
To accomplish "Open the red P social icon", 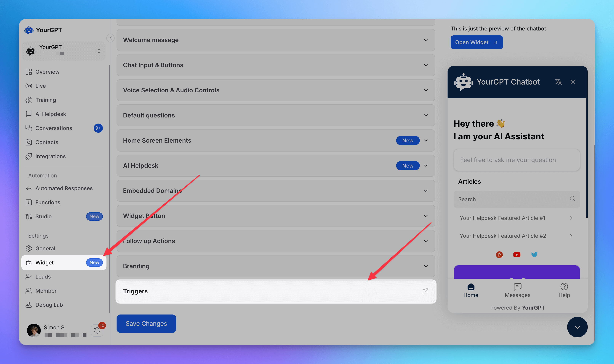I will pyautogui.click(x=499, y=255).
